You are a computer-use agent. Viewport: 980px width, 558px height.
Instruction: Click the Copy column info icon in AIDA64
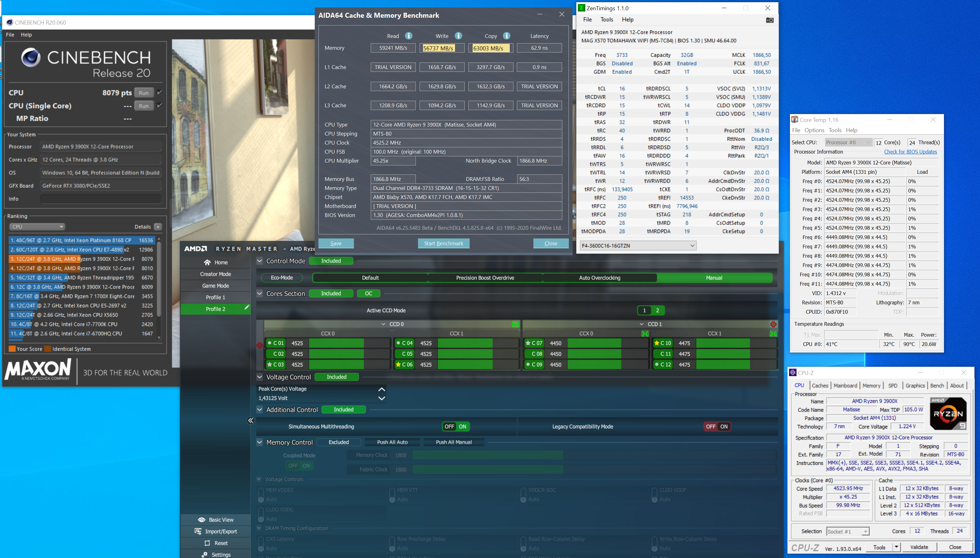[x=507, y=36]
